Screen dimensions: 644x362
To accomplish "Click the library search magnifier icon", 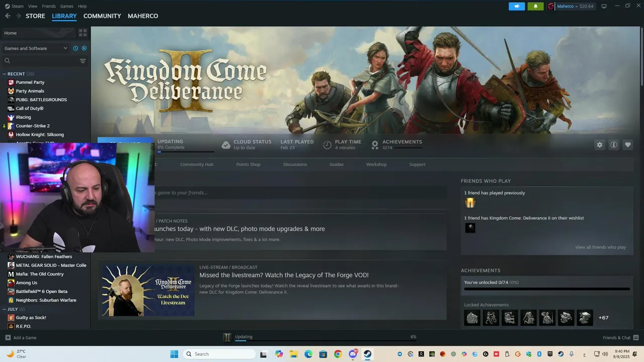I will [x=7, y=61].
